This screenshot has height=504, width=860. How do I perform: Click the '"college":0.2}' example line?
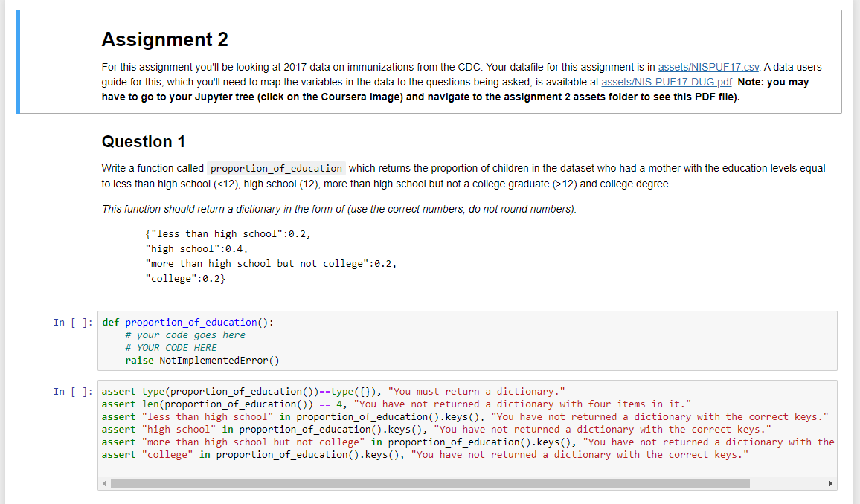click(184, 278)
